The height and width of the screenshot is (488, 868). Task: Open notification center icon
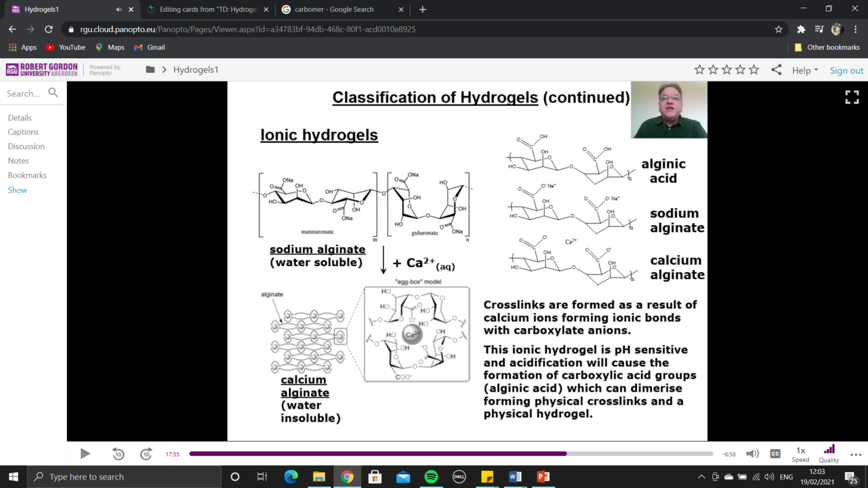pos(851,478)
